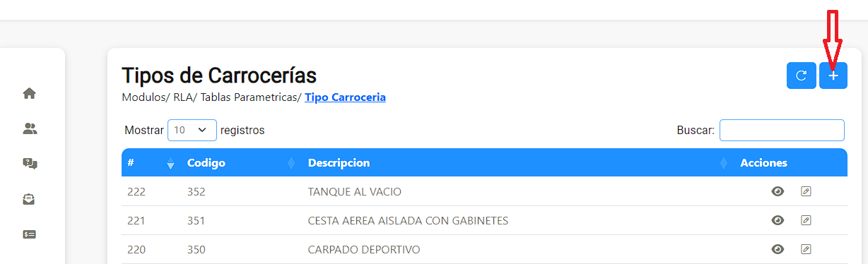Open the money bill icon in sidebar
This screenshot has height=264, width=868.
click(x=30, y=234)
